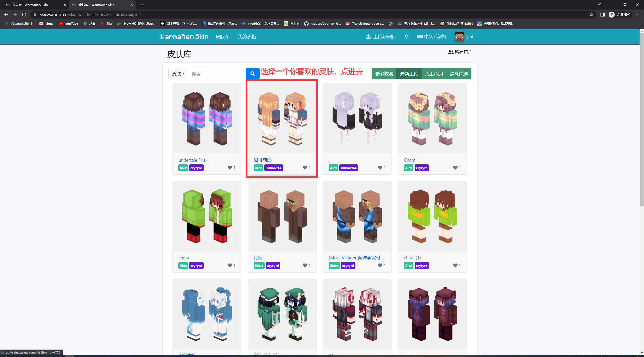
Task: Click 清除筛选 button
Action: coord(459,74)
